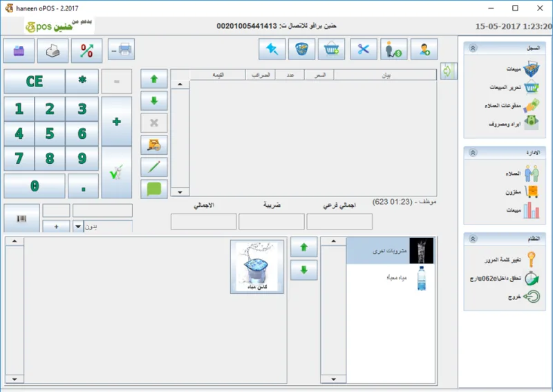553x392 pixels.
Task: Click خروج logout icon
Action: tap(531, 297)
